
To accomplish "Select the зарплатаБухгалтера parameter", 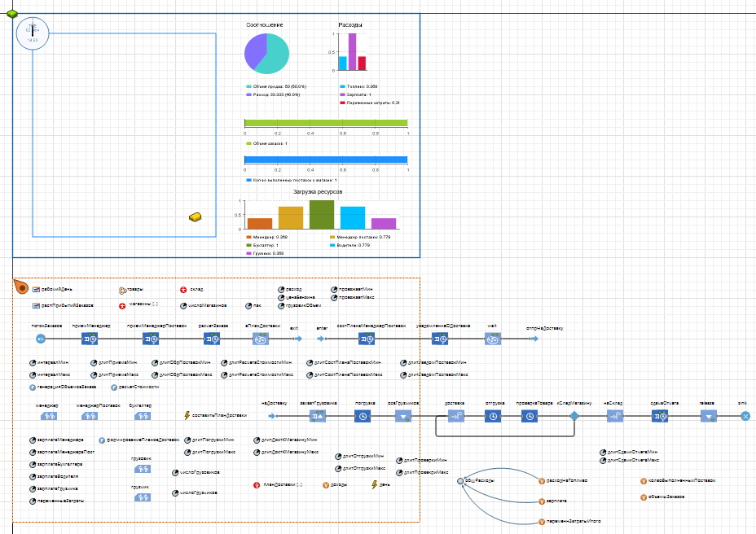I will tap(33, 465).
